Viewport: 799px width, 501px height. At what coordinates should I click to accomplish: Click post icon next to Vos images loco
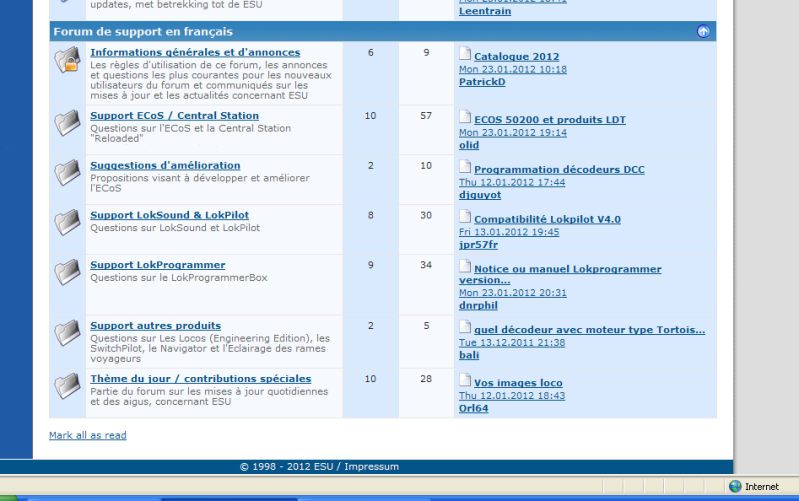(x=465, y=380)
